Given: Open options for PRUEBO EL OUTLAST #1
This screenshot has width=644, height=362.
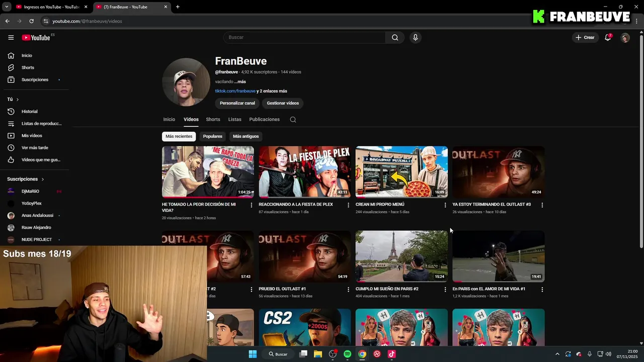Looking at the screenshot, I should coord(348,289).
